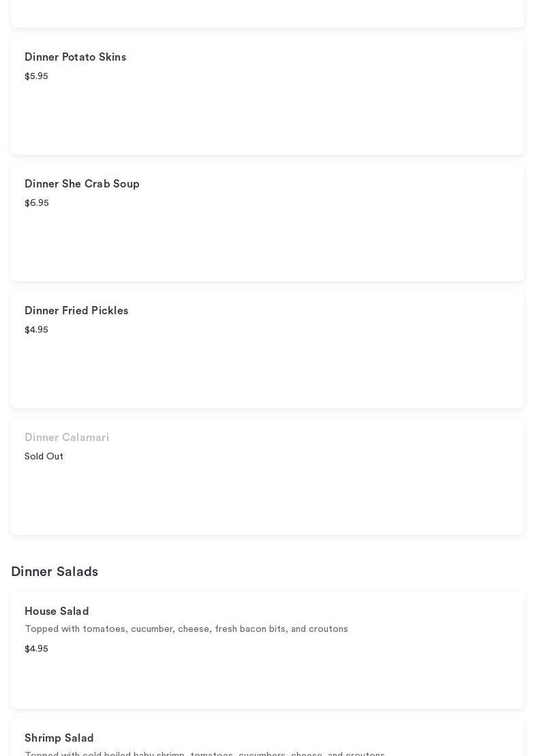Image resolution: width=535 pixels, height=756 pixels.
Task: Click the price under Dinner Fried Pickles
Action: (x=36, y=330)
